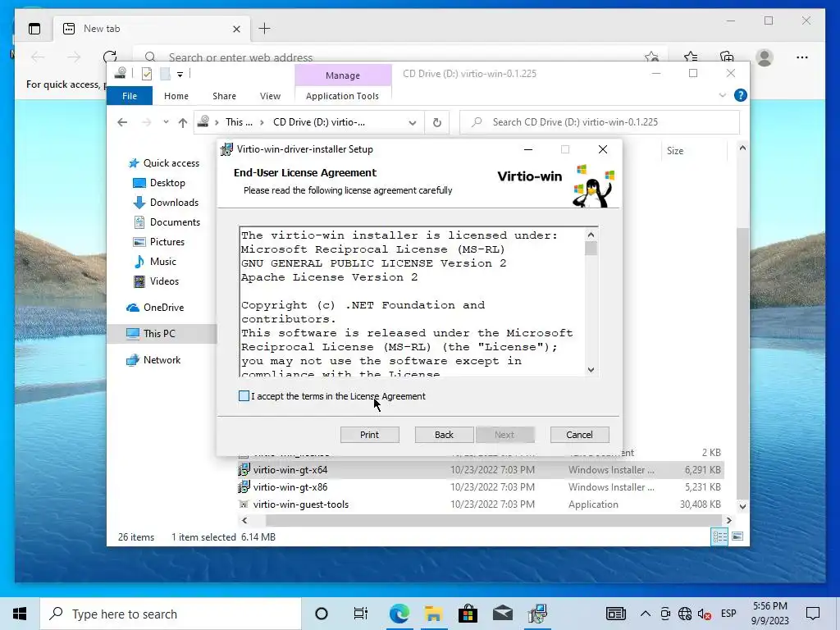Viewport: 840px width, 630px height.
Task: Open a new tab in Edge
Action: pyautogui.click(x=265, y=29)
